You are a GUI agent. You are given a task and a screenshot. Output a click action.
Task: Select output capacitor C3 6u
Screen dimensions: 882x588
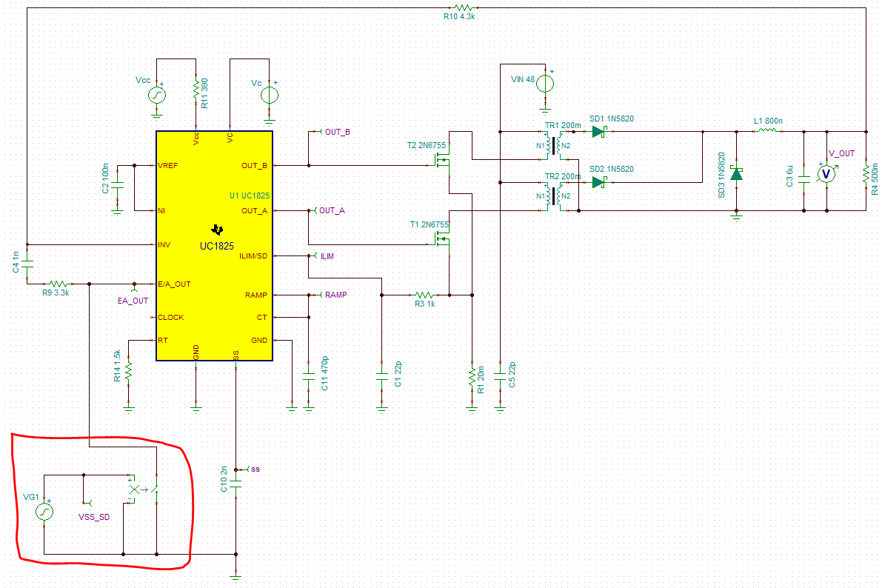[x=804, y=179]
